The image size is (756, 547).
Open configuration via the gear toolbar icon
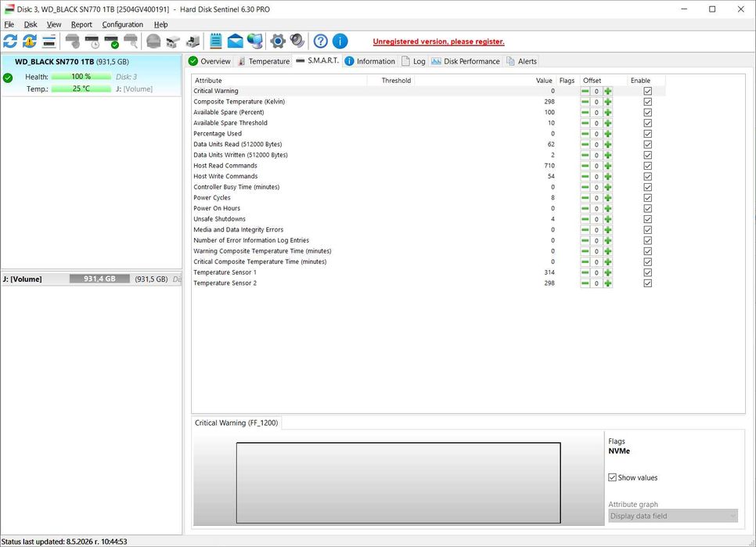coord(278,41)
